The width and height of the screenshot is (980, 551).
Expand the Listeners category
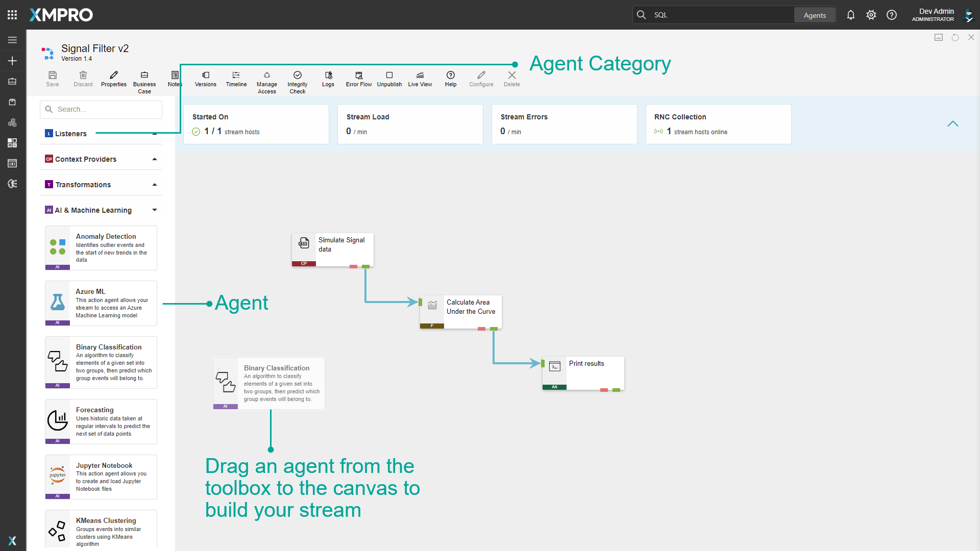(x=154, y=133)
